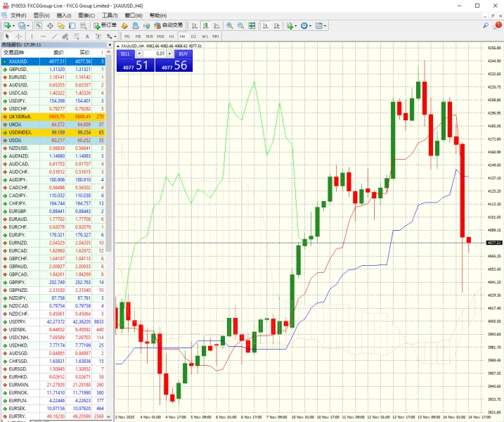Viewport: 504px width, 422px height.
Task: Switch to line chart display
Action: tap(217, 26)
